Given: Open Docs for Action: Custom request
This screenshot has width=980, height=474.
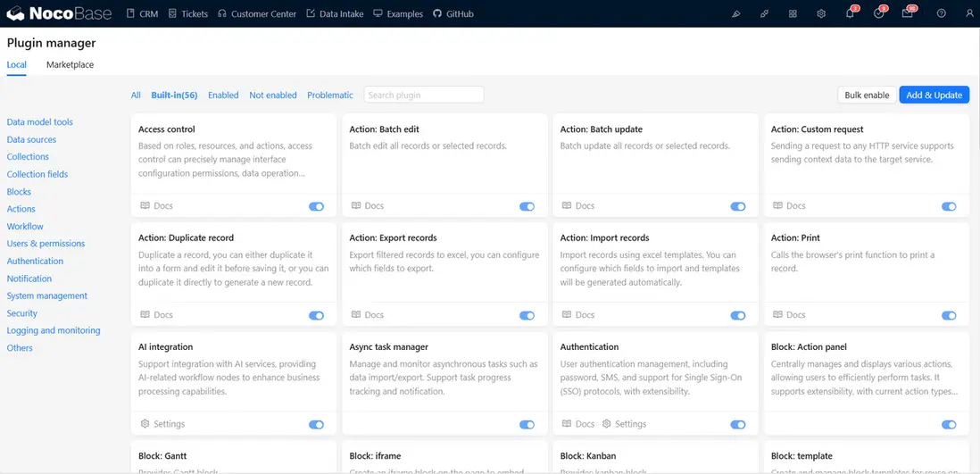Looking at the screenshot, I should [x=789, y=205].
